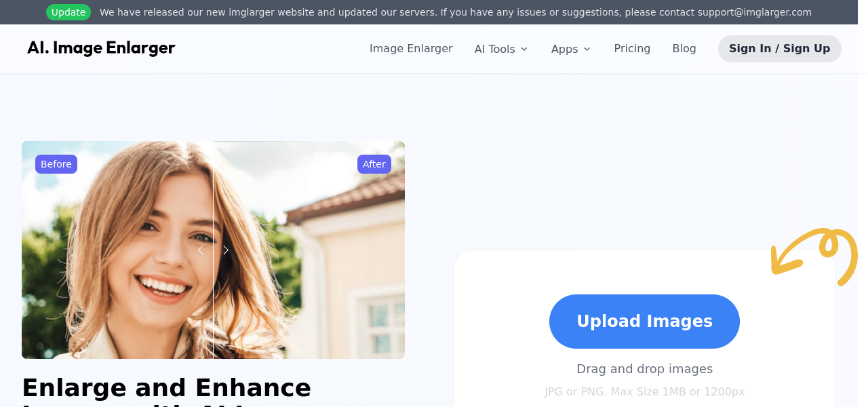Click the before/after comparison photo

213,250
